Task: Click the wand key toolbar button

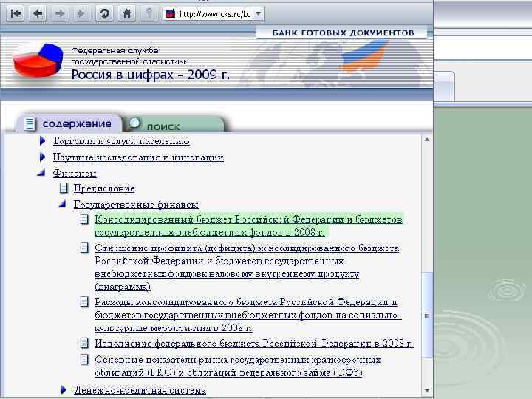Action: click(x=149, y=13)
